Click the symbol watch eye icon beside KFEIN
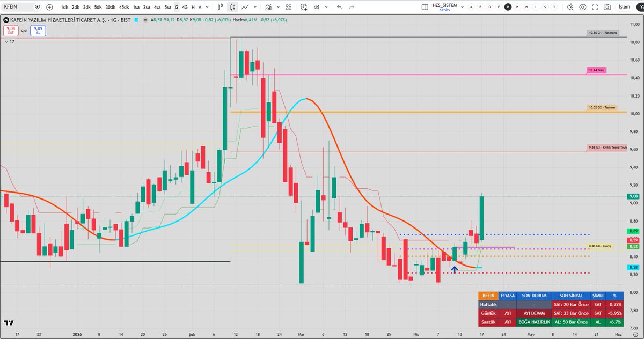 coord(37,8)
